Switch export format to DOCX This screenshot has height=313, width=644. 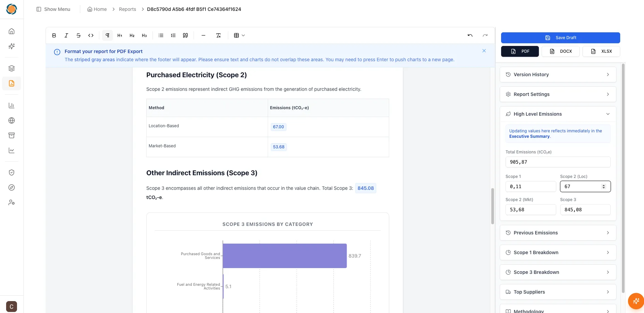560,51
